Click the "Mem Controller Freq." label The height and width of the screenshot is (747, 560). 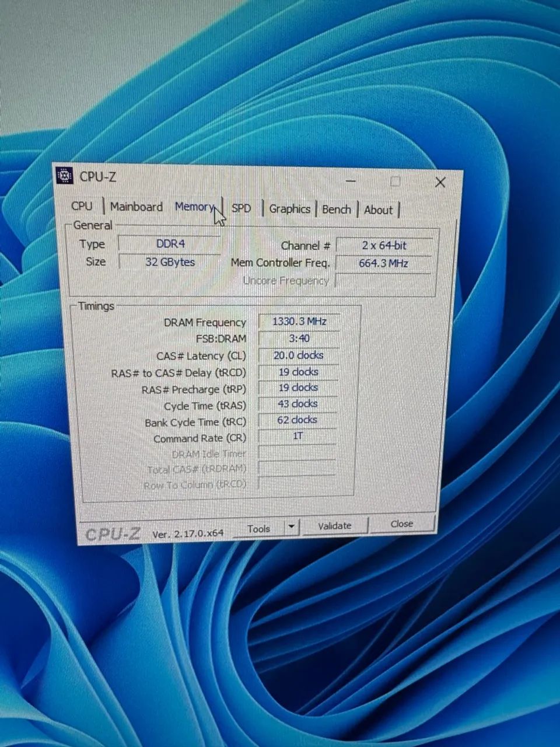(x=281, y=263)
